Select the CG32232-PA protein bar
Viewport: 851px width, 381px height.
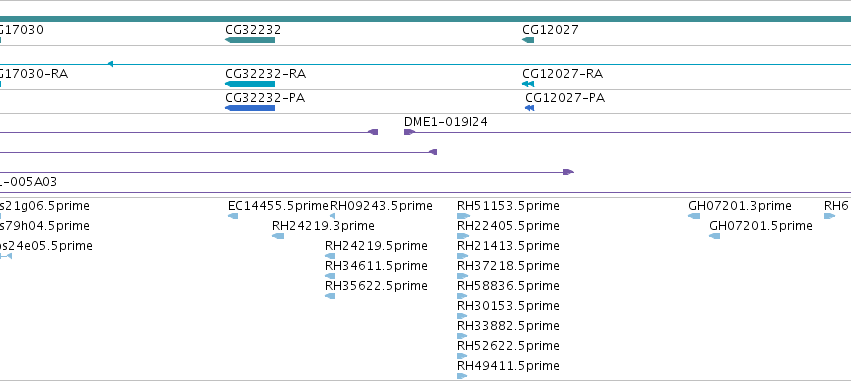tap(250, 107)
